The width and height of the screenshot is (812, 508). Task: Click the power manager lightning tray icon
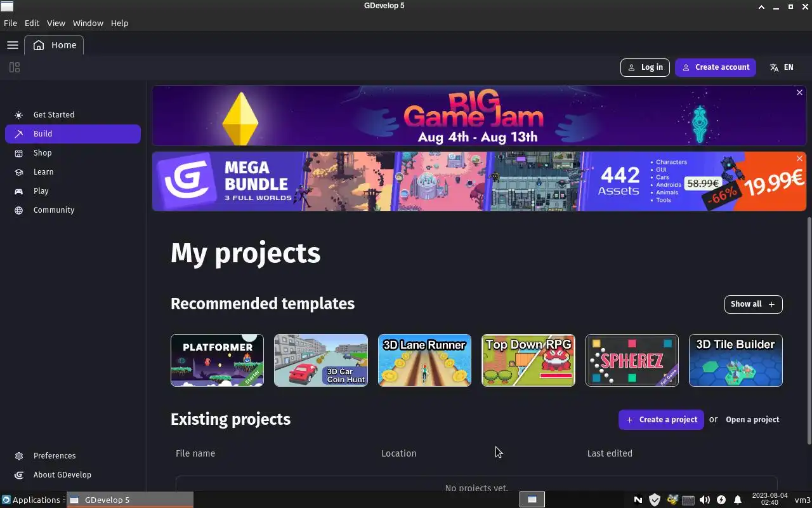721,500
